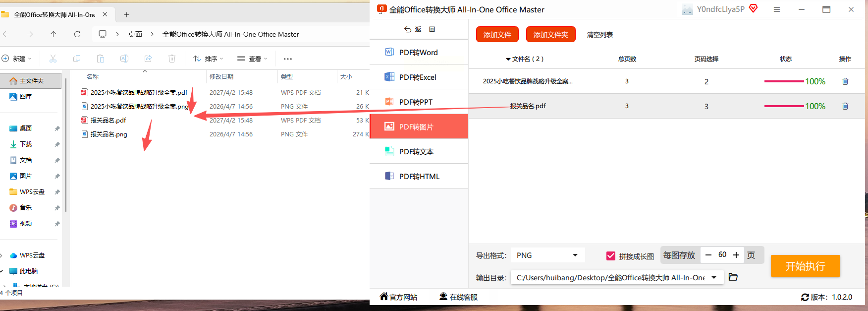
Task: Click page selection value for 报关品名.pdf
Action: [x=706, y=106]
